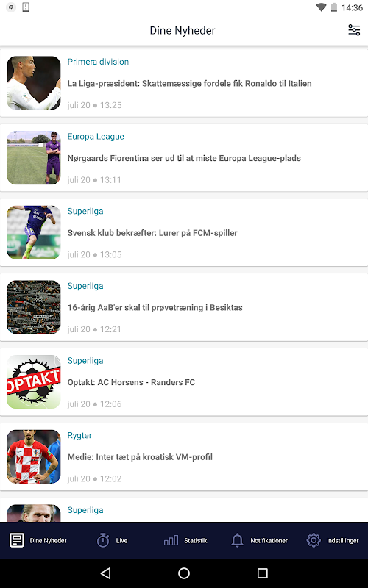Image resolution: width=368 pixels, height=588 pixels.
Task: Tap the Europa League category label
Action: (x=96, y=137)
